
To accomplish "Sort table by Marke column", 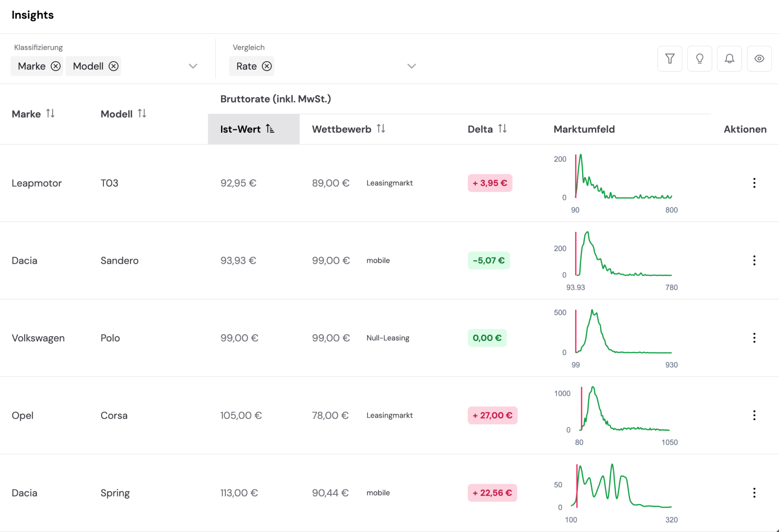I will click(x=50, y=114).
